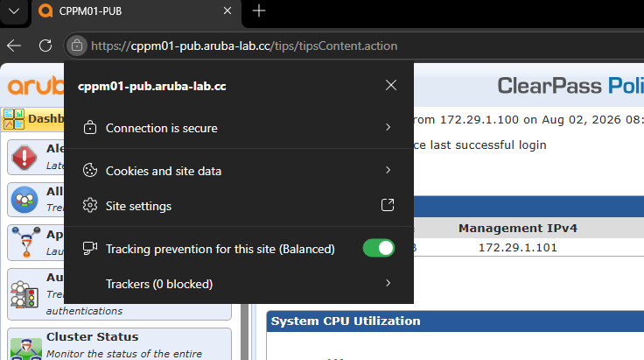This screenshot has width=644, height=360.
Task: Click the site info lock icon
Action: (x=77, y=46)
